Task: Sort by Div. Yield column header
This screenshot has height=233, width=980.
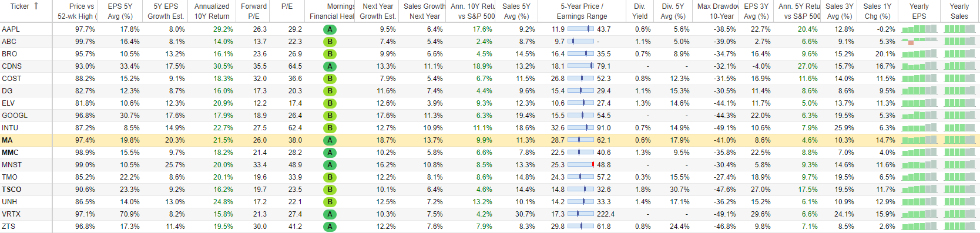Action: coord(640,11)
